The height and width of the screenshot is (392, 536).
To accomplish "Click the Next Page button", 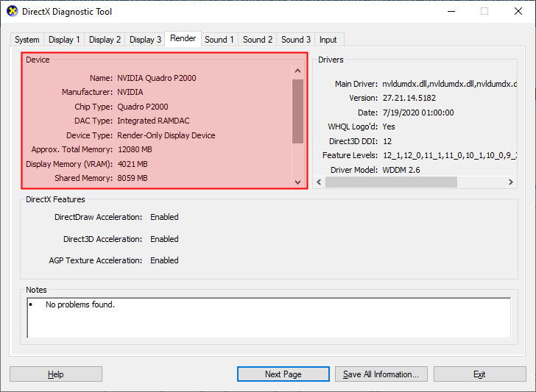I will 283,374.
